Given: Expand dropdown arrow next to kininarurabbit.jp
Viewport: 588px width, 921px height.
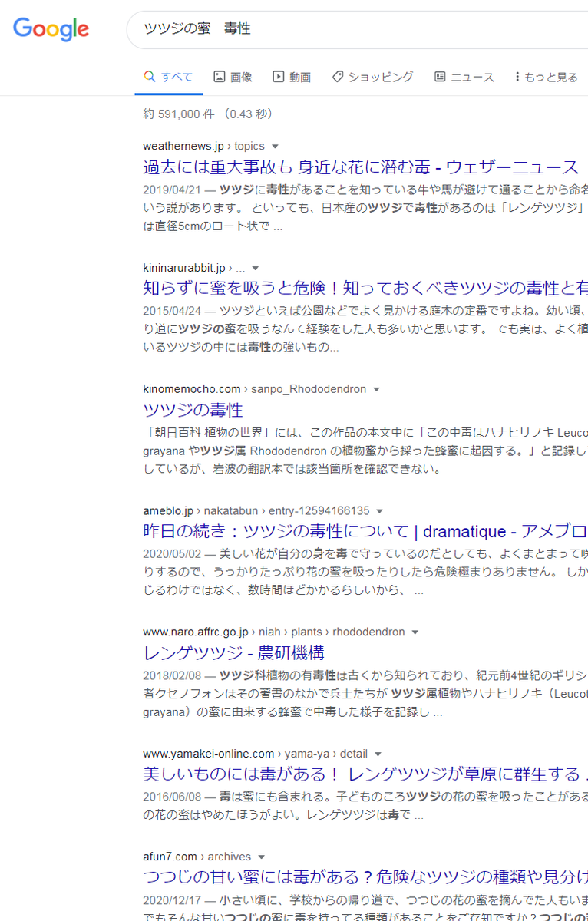Looking at the screenshot, I should pos(256,269).
